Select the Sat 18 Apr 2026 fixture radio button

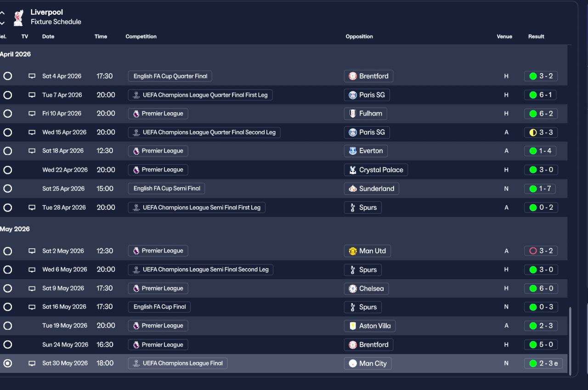click(7, 151)
